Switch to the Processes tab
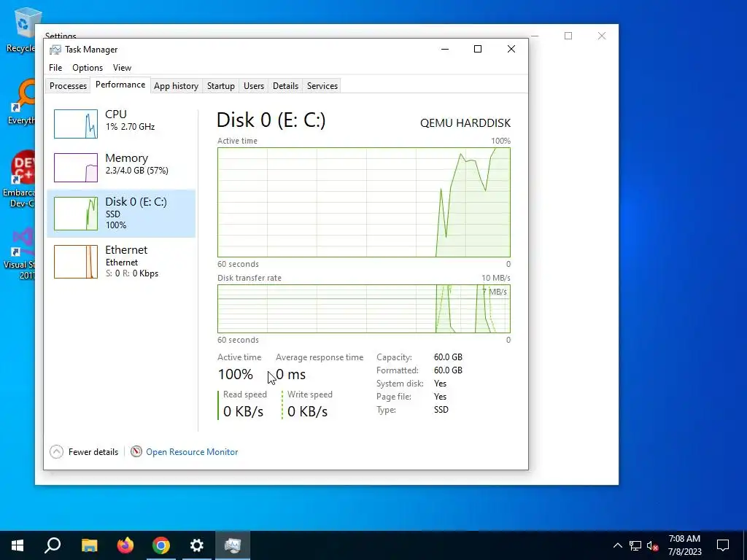The width and height of the screenshot is (747, 560). pos(68,86)
